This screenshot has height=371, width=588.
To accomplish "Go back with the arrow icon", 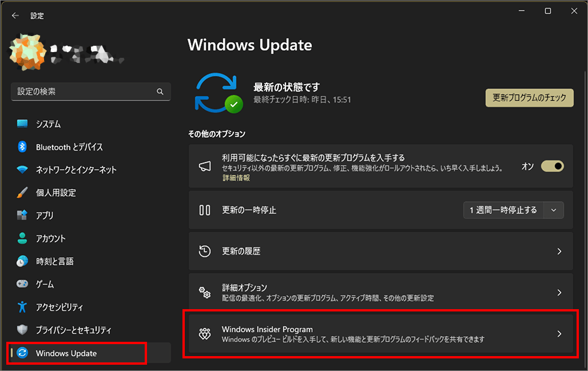I will tap(15, 16).
